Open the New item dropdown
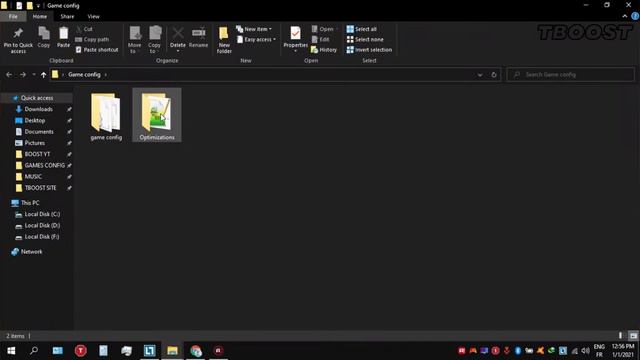The width and height of the screenshot is (640, 360). 253,29
